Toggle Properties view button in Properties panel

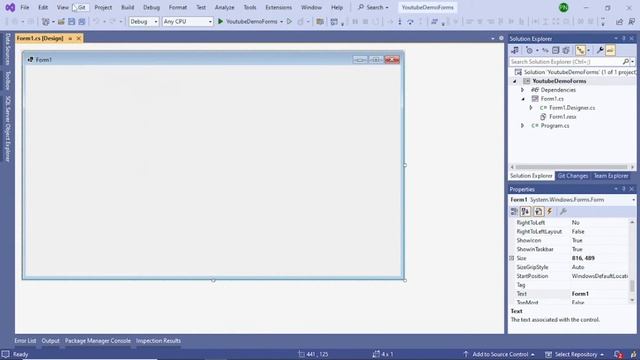pos(538,211)
